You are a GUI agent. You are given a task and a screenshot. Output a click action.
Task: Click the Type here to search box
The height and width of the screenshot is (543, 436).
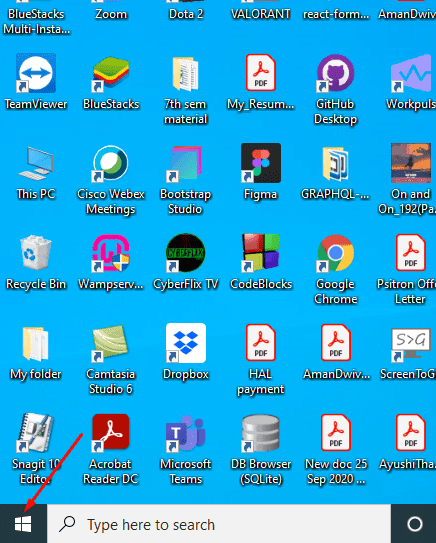pyautogui.click(x=219, y=524)
